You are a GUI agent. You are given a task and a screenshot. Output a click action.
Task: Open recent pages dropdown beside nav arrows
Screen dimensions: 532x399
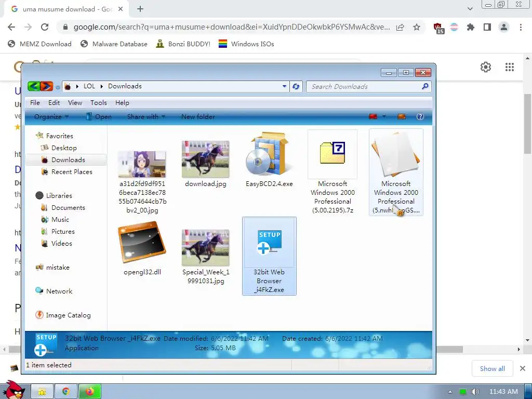[58, 87]
